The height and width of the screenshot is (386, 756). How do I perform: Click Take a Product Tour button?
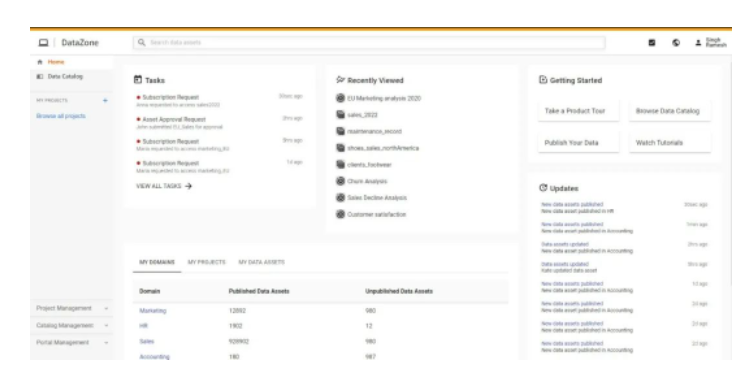click(578, 111)
